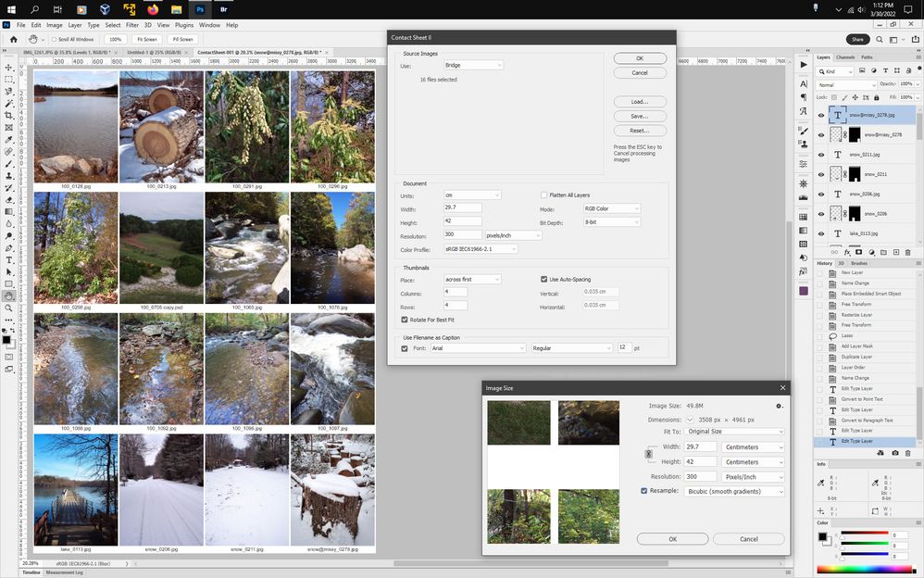Enable the Flatten All Layers checkbox
Screen dimensions: 924x578
click(x=545, y=195)
